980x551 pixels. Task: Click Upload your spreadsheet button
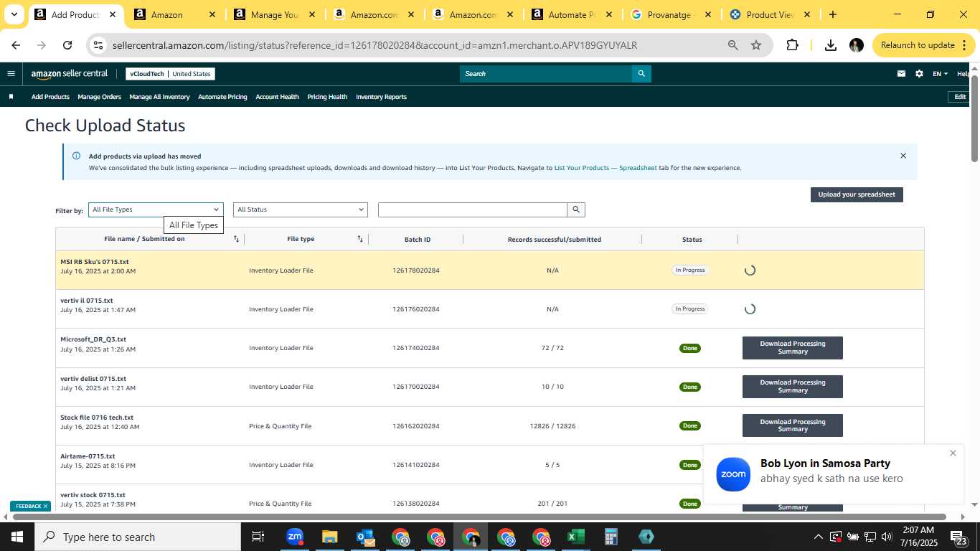tap(857, 194)
